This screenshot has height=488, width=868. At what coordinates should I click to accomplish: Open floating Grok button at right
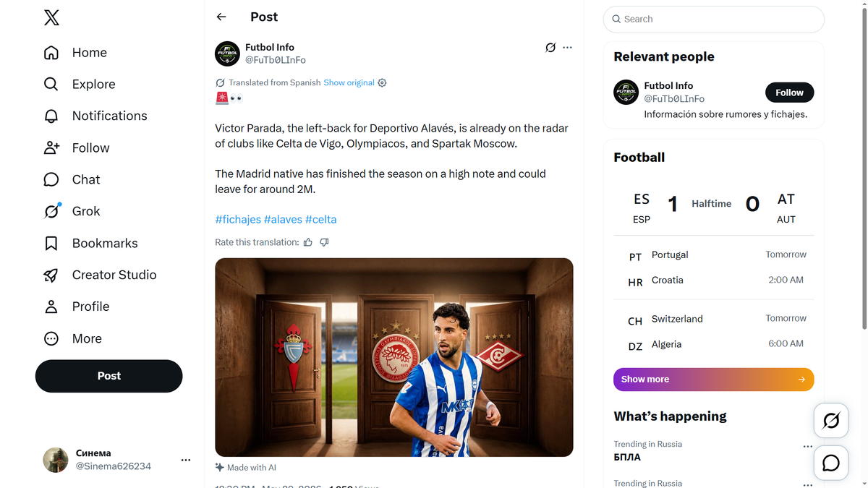tap(831, 420)
